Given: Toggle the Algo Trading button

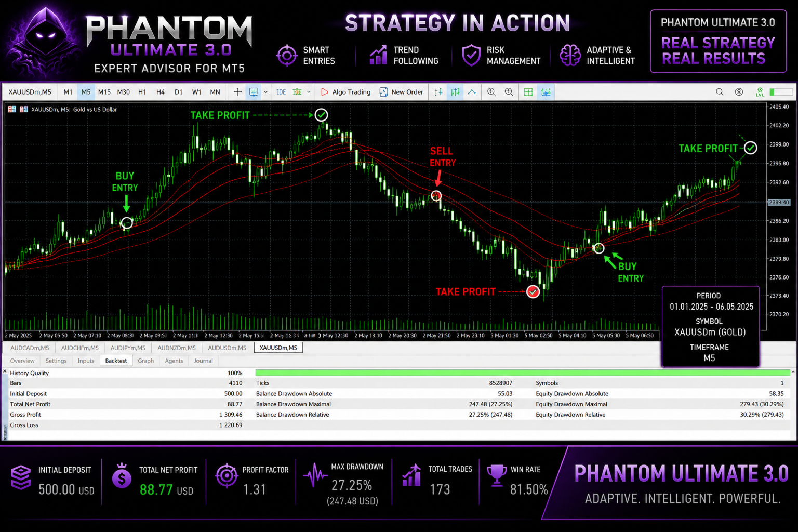Looking at the screenshot, I should tap(346, 92).
